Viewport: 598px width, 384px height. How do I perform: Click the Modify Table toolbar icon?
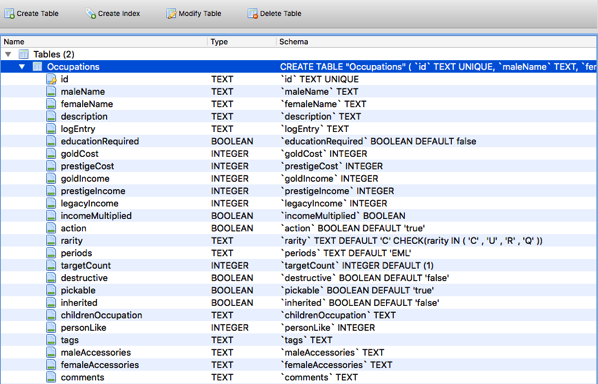point(172,13)
